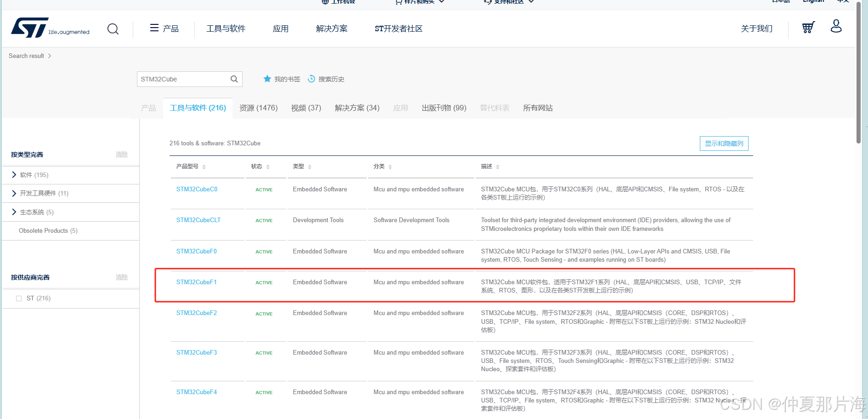Click Embedded Software cell in STM32CubeC0 row
The width and height of the screenshot is (868, 419).
pos(320,189)
